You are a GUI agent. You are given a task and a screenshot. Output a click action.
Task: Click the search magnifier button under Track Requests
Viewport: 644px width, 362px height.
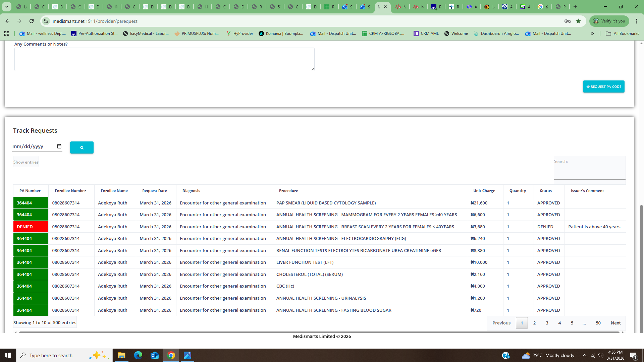click(x=82, y=147)
